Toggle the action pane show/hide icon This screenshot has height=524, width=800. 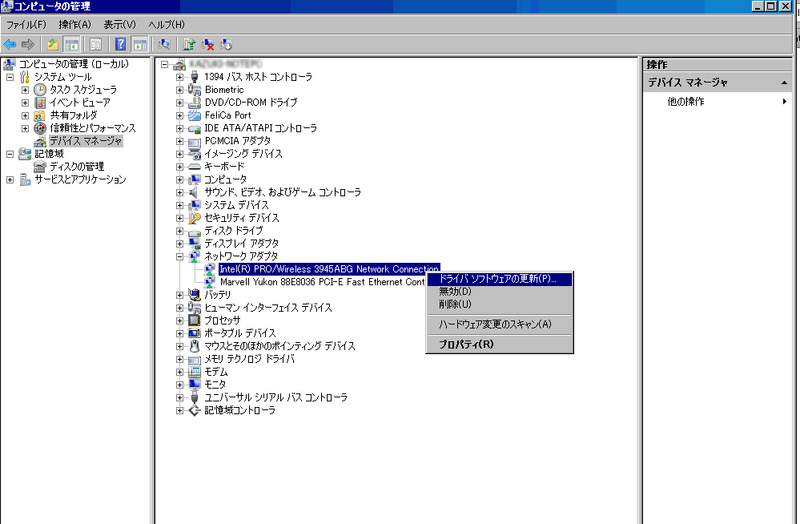coord(139,44)
